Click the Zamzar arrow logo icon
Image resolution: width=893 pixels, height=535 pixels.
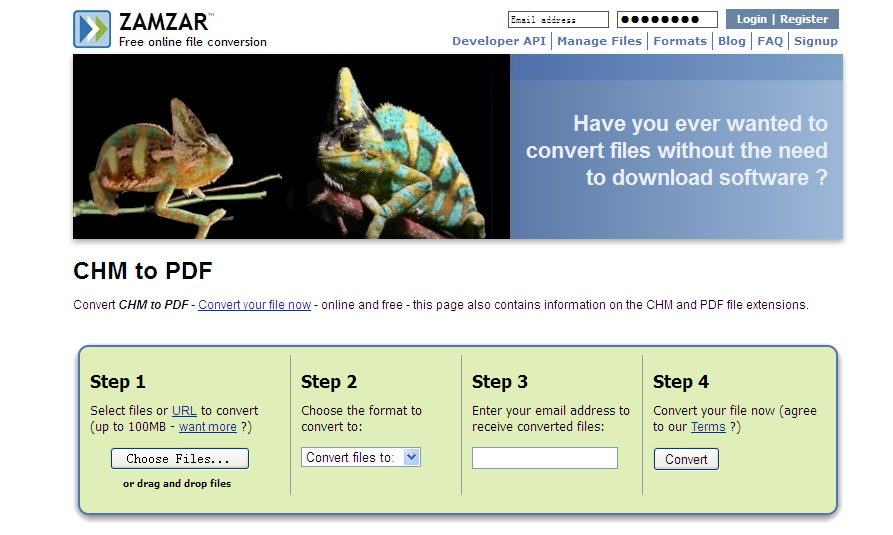pyautogui.click(x=92, y=28)
